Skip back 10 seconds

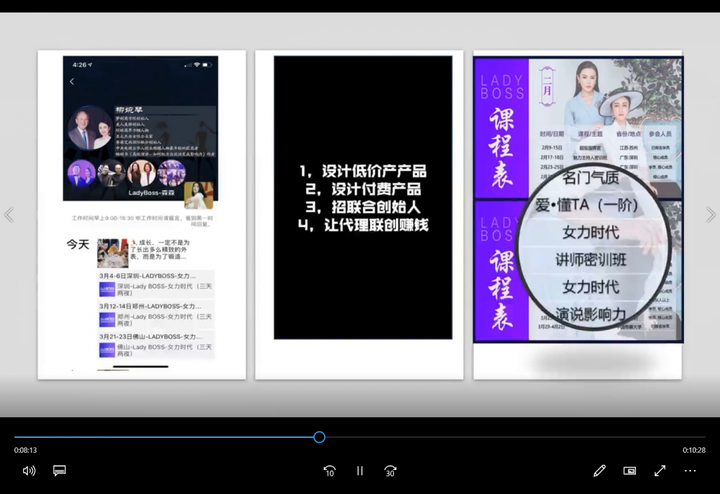pos(329,471)
